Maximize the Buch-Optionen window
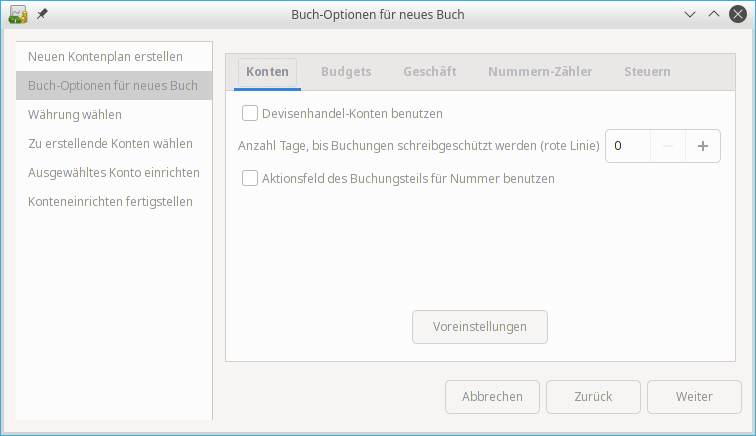 (x=713, y=15)
